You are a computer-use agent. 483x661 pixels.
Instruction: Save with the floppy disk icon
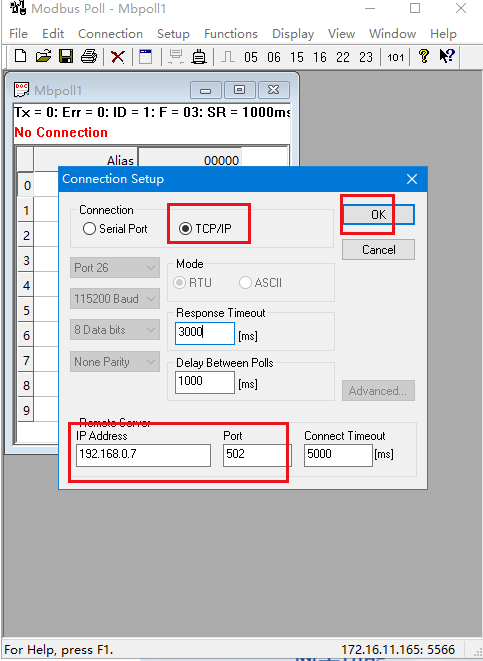coord(66,56)
